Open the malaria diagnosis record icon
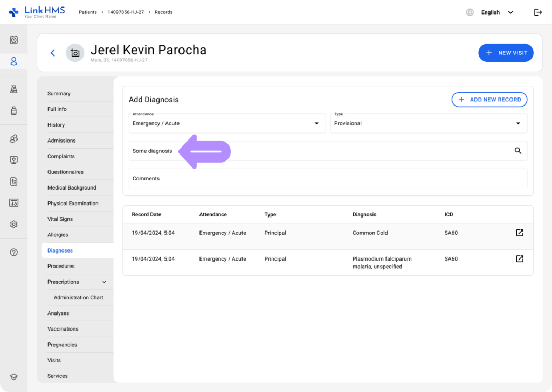Screen dimensions: 552x392 pyautogui.click(x=519, y=259)
